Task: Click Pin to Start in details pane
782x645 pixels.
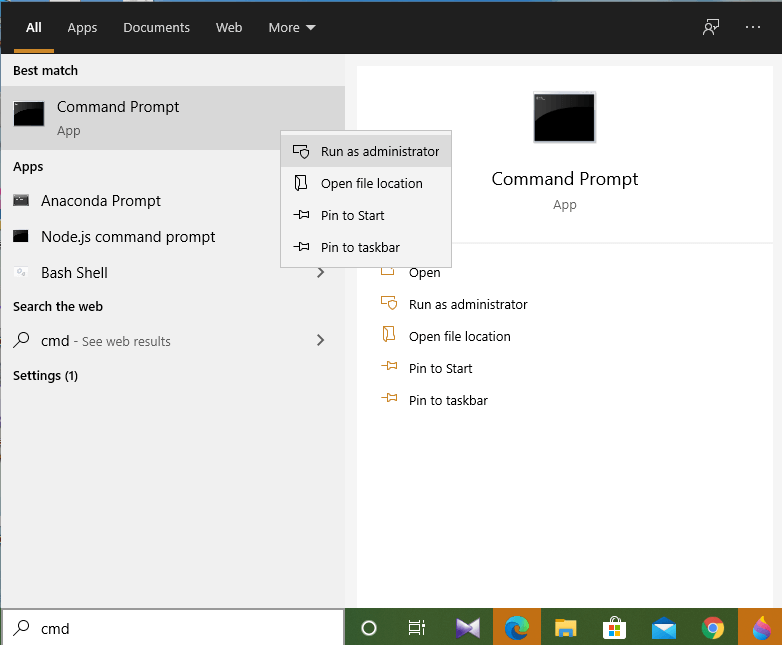Action: point(440,368)
